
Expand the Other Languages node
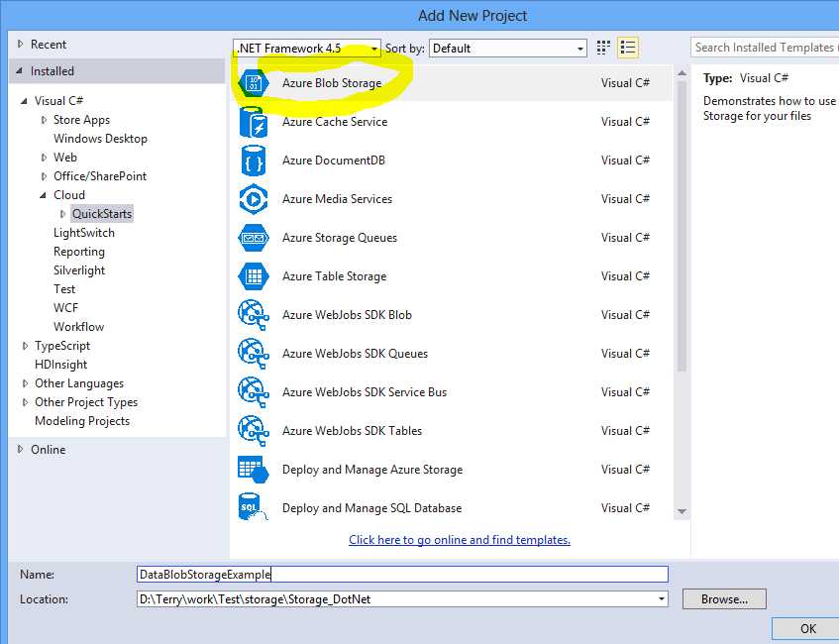tap(25, 383)
